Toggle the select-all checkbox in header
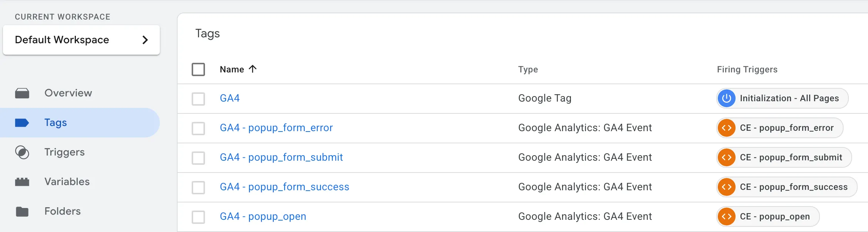This screenshot has height=232, width=868. click(198, 69)
